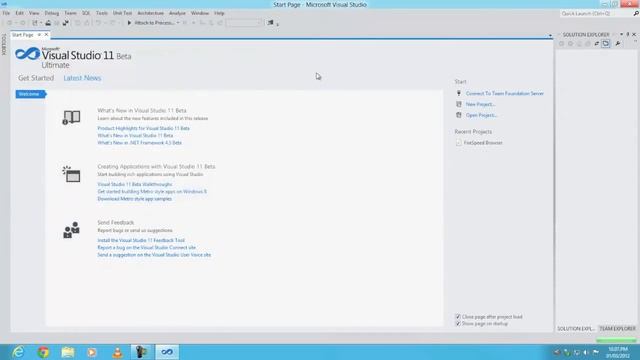
Task: Open the New Project button dropdown arrow
Action: (41, 23)
